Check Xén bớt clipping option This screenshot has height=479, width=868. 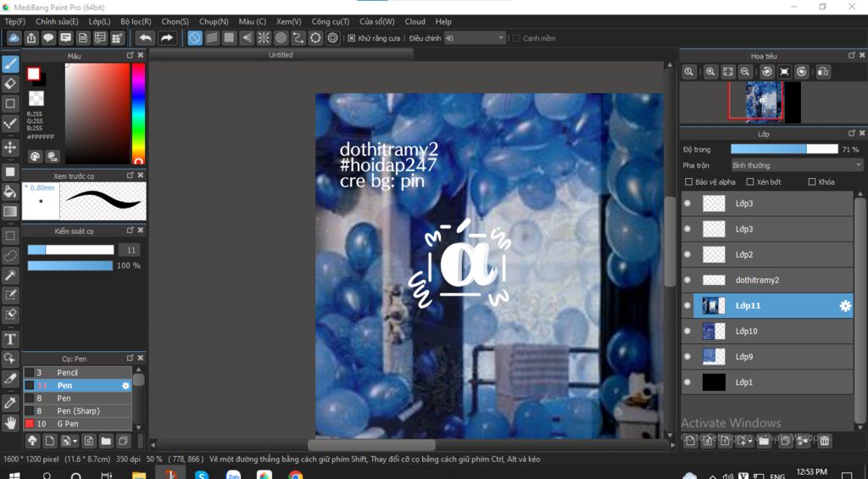point(750,181)
